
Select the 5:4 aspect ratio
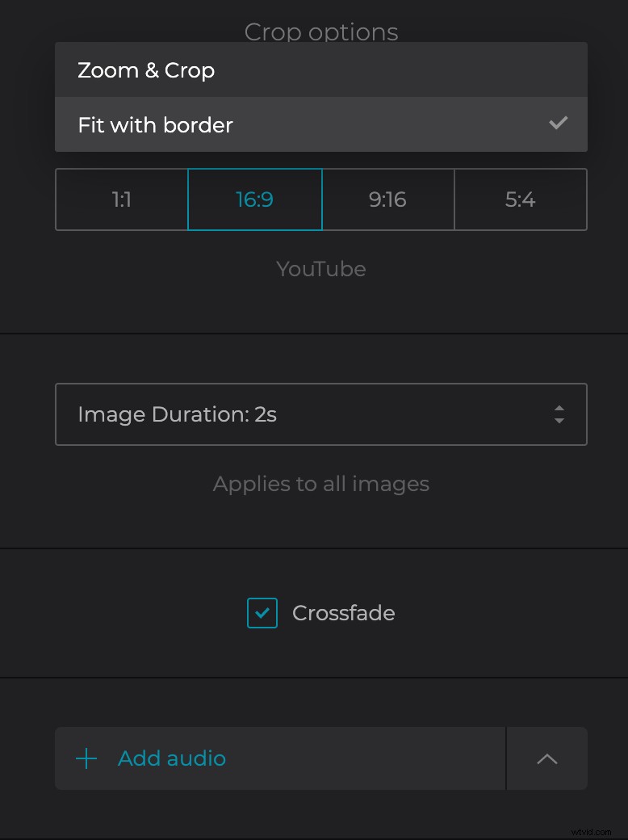click(521, 199)
